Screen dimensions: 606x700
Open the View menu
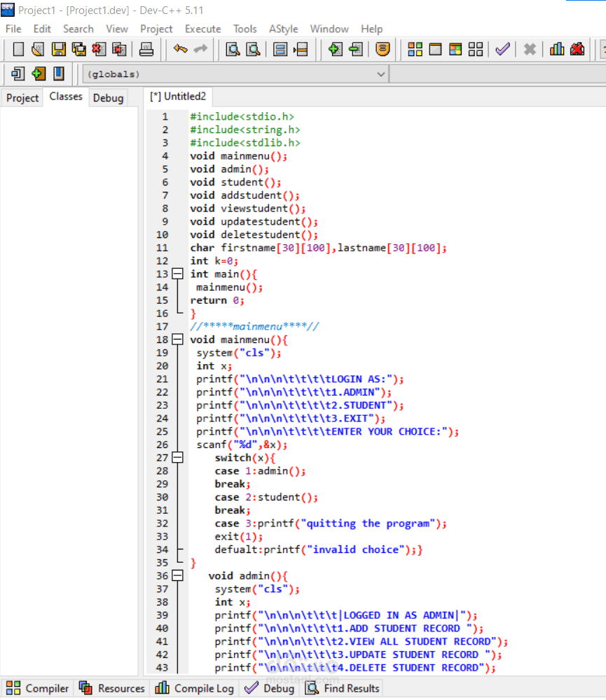(x=117, y=29)
